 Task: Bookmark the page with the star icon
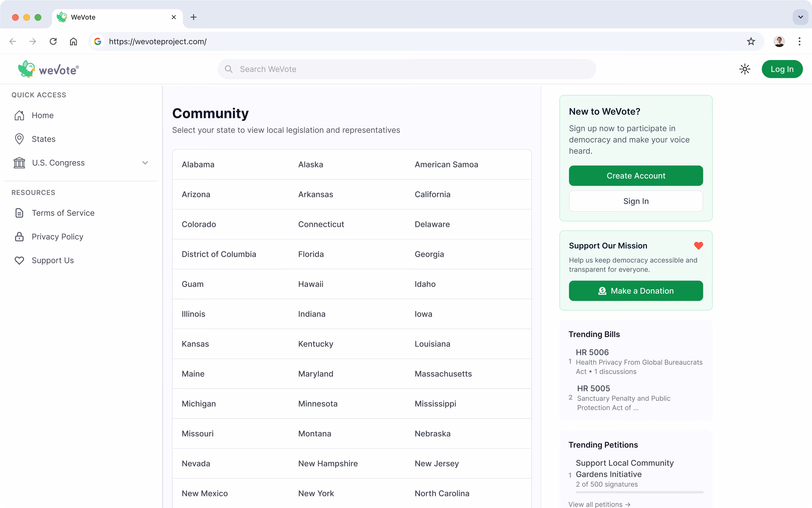(751, 41)
